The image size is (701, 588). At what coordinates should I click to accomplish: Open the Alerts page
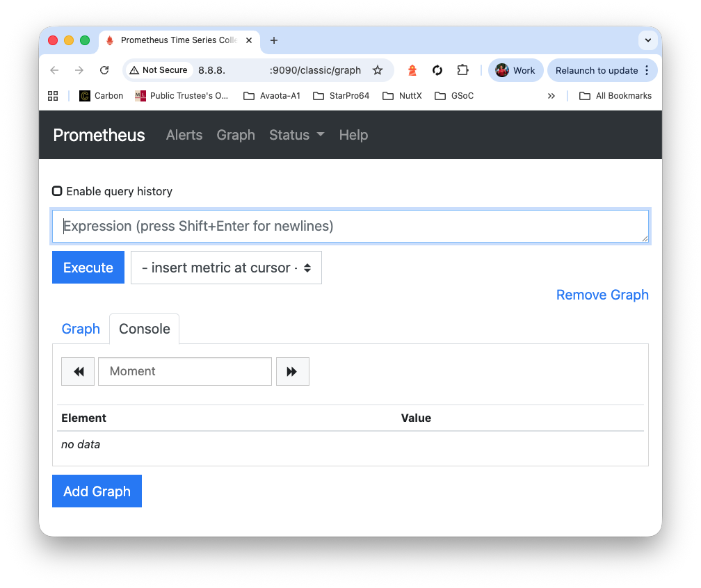[x=184, y=136]
